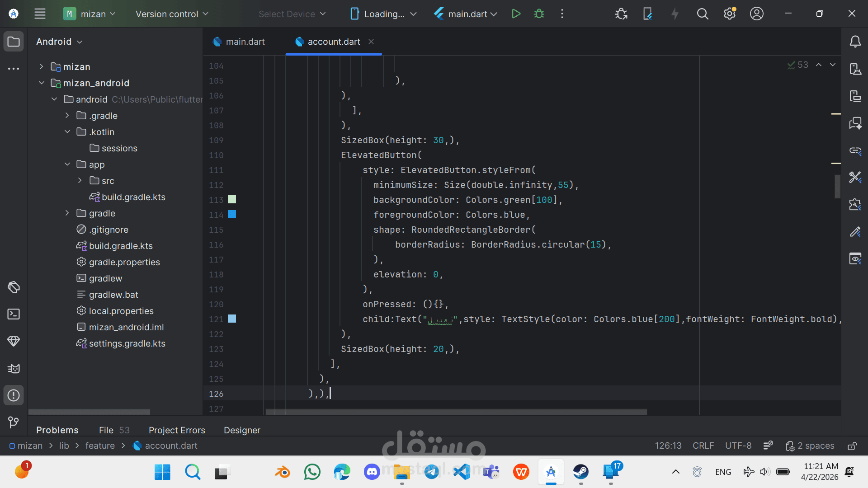Expand the mizan project folder
868x488 pixels.
41,67
